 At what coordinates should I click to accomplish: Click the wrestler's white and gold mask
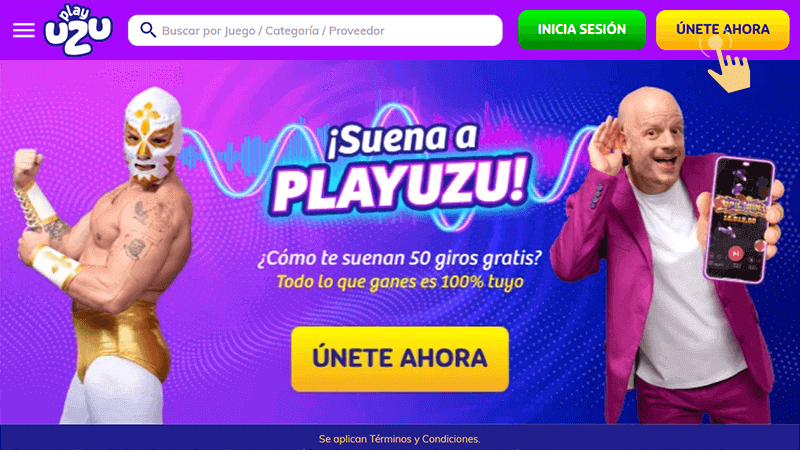152,136
